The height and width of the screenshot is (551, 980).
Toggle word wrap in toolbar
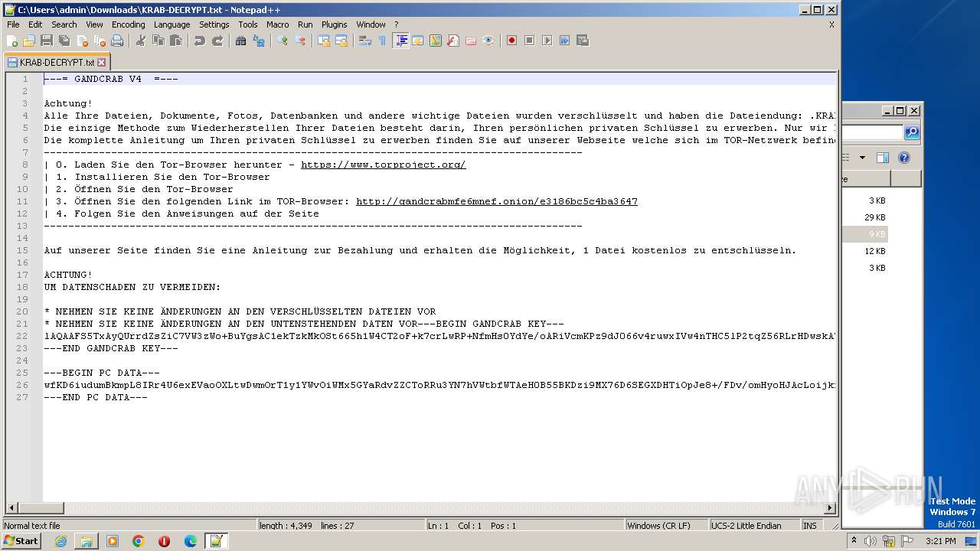coord(365,41)
